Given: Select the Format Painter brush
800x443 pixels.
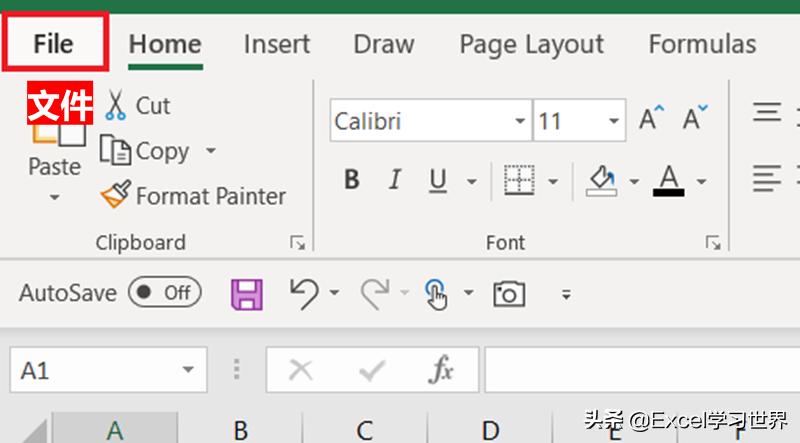Looking at the screenshot, I should coord(116,195).
